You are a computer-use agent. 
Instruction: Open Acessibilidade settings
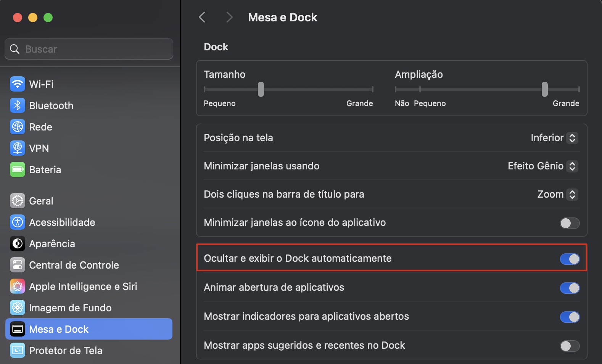click(89, 222)
